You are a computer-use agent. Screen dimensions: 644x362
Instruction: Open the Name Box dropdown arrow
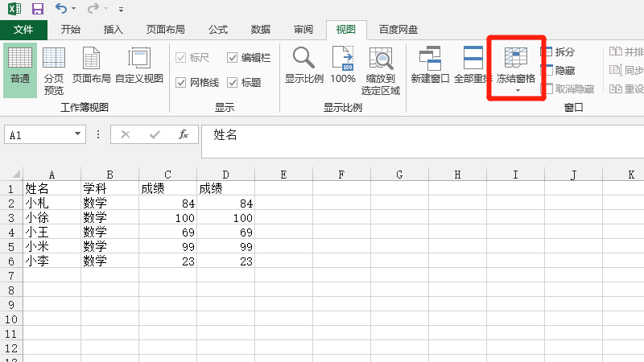point(77,135)
